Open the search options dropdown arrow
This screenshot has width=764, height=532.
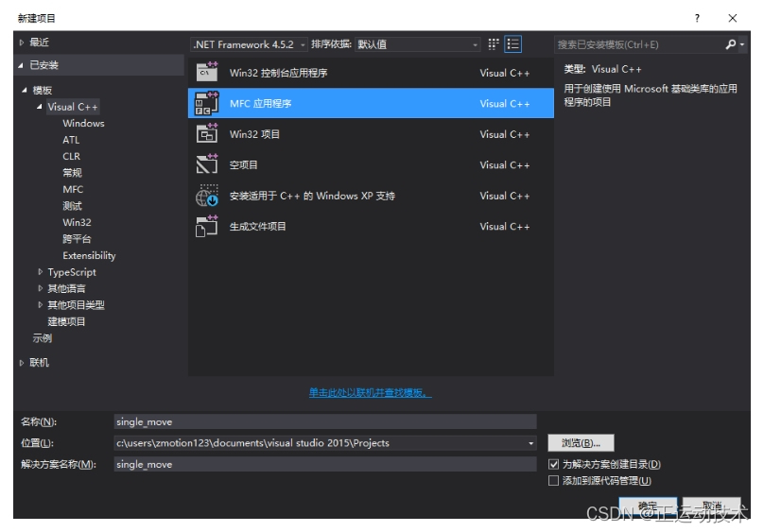[x=742, y=44]
